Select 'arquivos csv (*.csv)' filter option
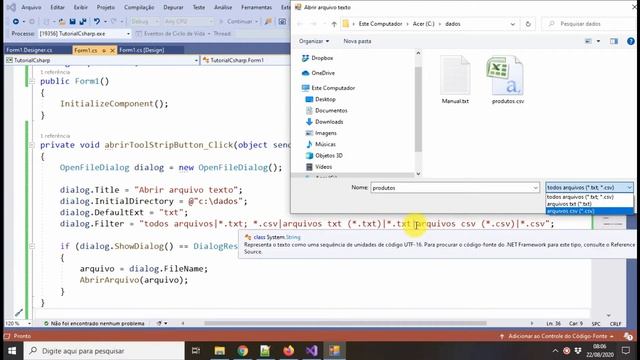 (589, 211)
